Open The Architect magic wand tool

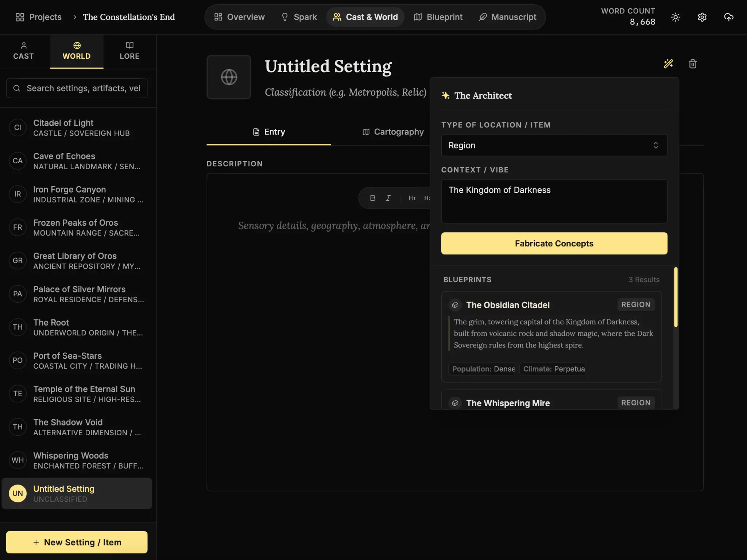[x=669, y=64]
